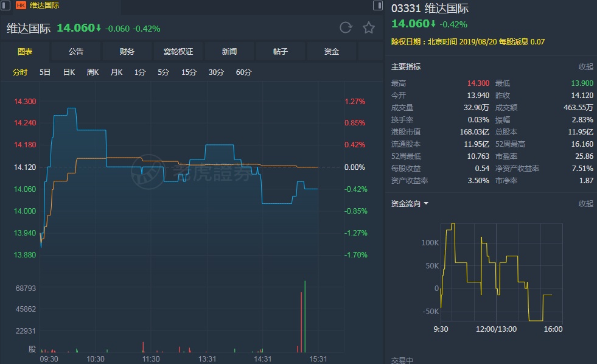The height and width of the screenshot is (364, 597).
Task: Click the 03331 维达国际 header
Action: [x=430, y=9]
